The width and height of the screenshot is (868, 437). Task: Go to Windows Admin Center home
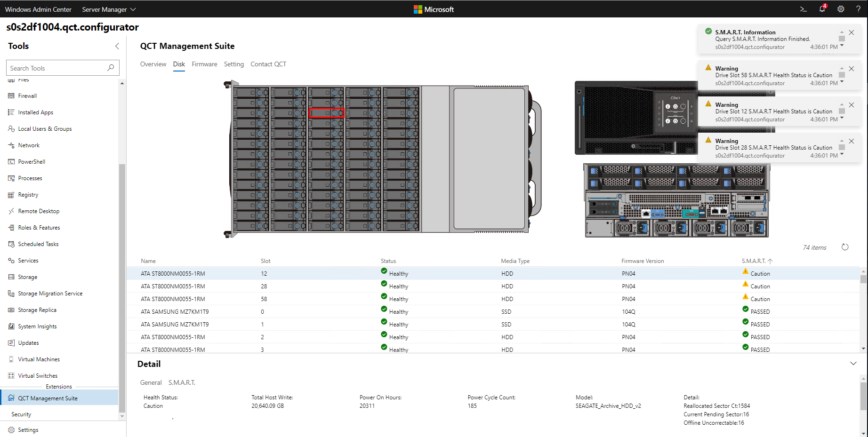[38, 9]
